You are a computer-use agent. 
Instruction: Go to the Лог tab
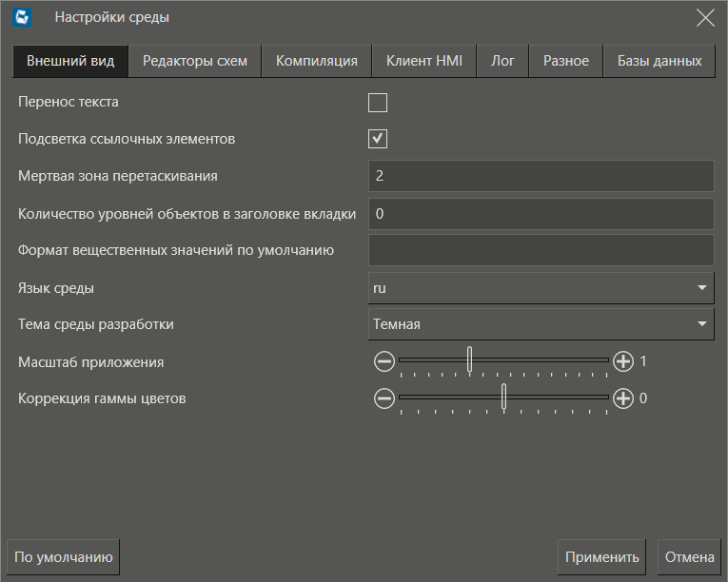(x=502, y=61)
